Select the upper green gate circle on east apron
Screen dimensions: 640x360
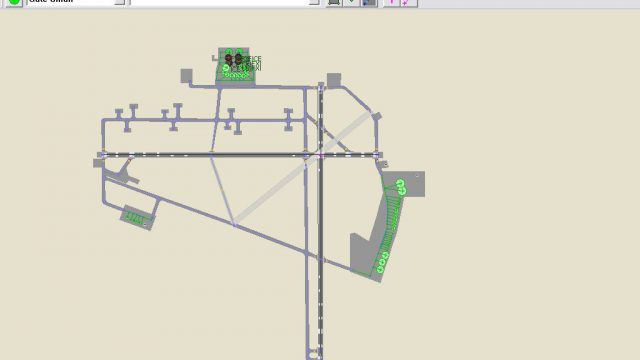(x=400, y=183)
